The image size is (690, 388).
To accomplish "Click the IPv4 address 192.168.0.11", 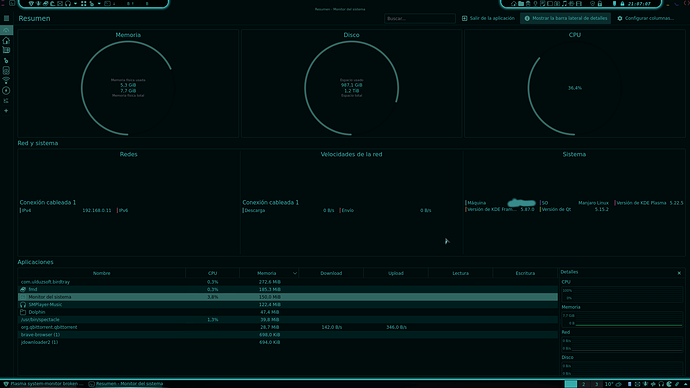I will pos(97,211).
